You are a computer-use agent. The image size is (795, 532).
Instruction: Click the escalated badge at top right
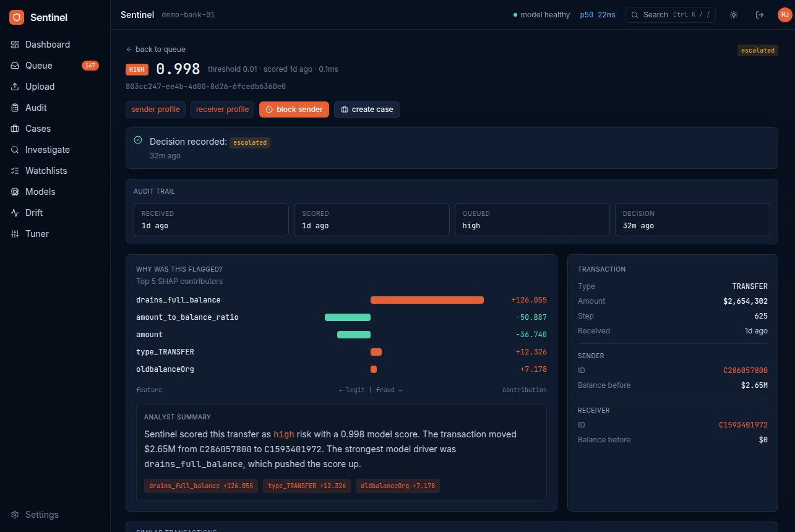(x=758, y=50)
